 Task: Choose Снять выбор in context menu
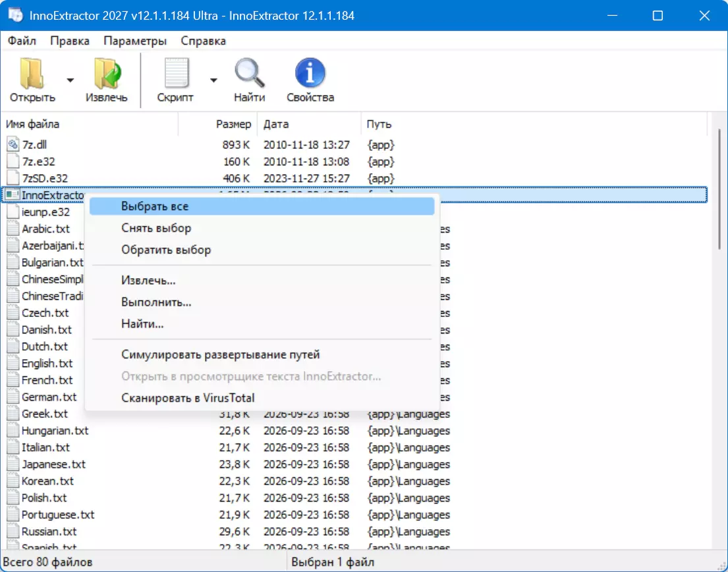[262, 228]
